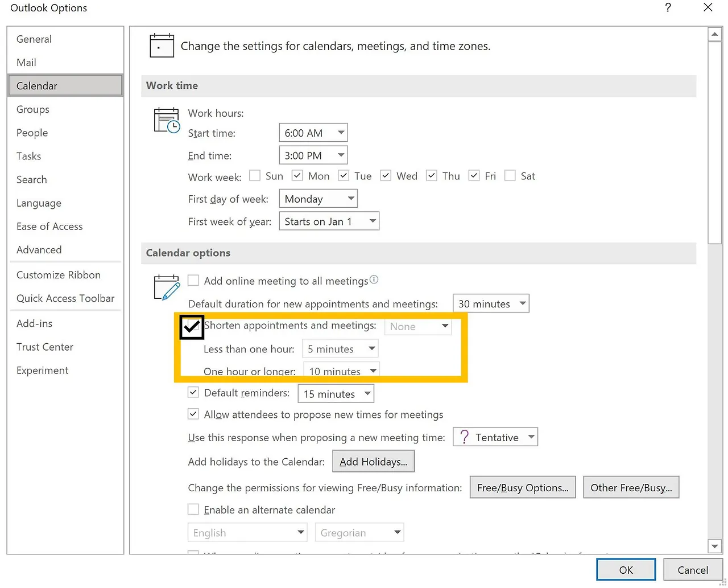Uncheck Wed in the work week
728x588 pixels.
coord(386,175)
